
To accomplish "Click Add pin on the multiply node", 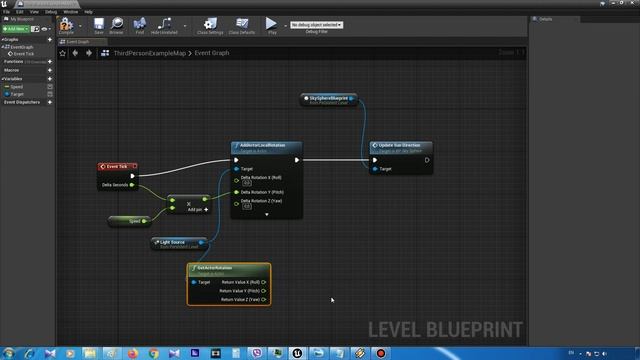I will point(198,210).
